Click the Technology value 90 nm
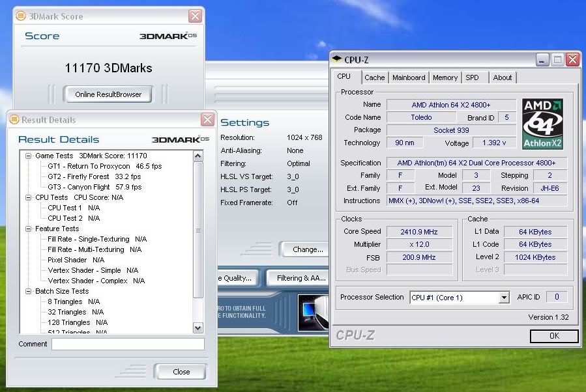Image resolution: width=586 pixels, height=392 pixels. pyautogui.click(x=405, y=143)
